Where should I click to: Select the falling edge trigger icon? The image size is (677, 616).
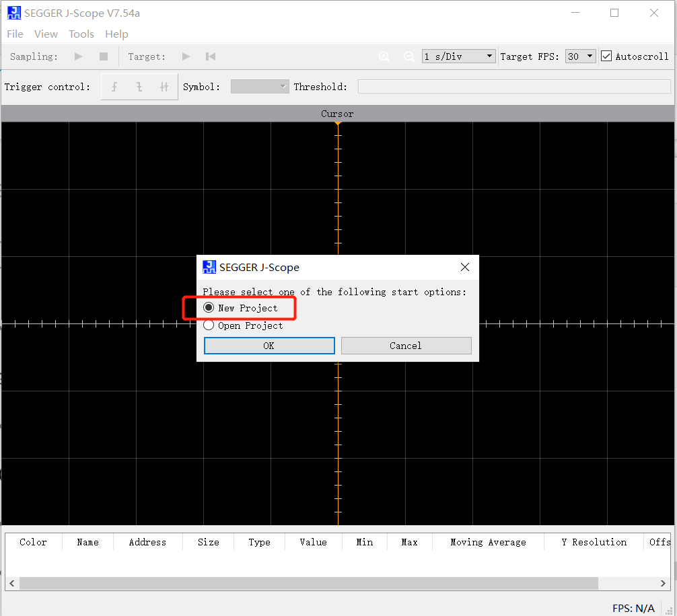[139, 87]
